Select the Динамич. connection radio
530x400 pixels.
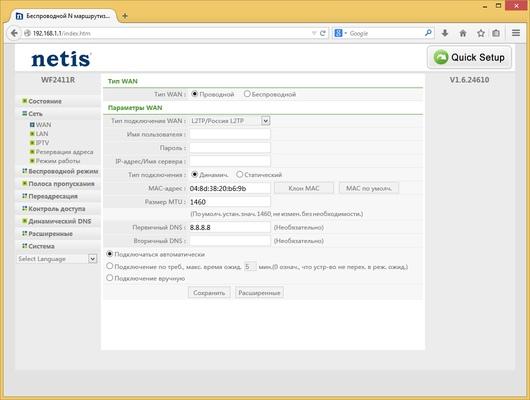[195, 174]
